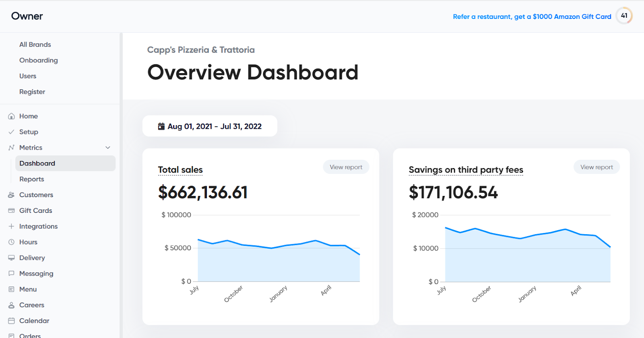Click the calendar icon in date range picker
Screen dimensions: 644x338
(161, 126)
